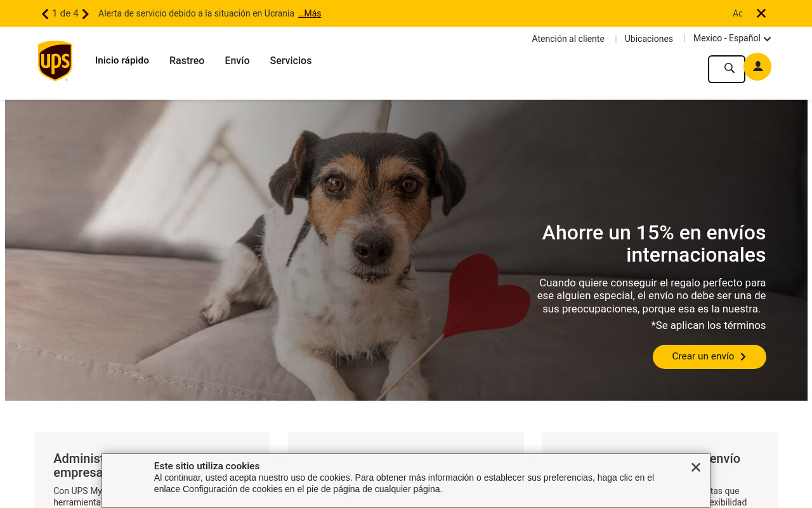Go to previous alert with left arrow
Screen dimensions: 812x508
click(45, 13)
